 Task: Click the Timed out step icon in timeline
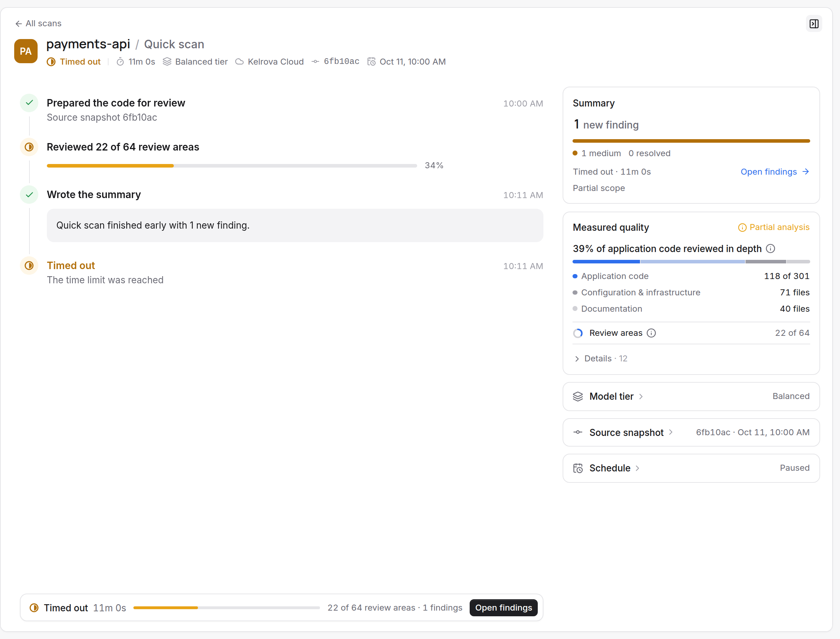point(29,266)
